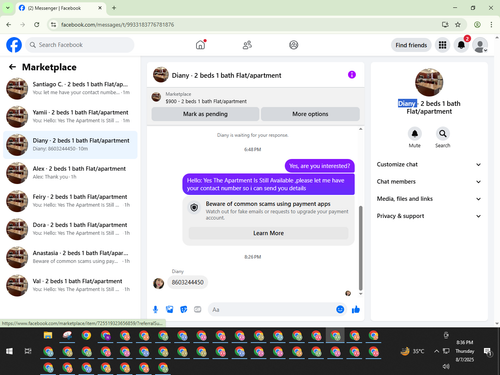Click the Search Facebook field
This screenshot has height=375, width=500.
pos(80,45)
